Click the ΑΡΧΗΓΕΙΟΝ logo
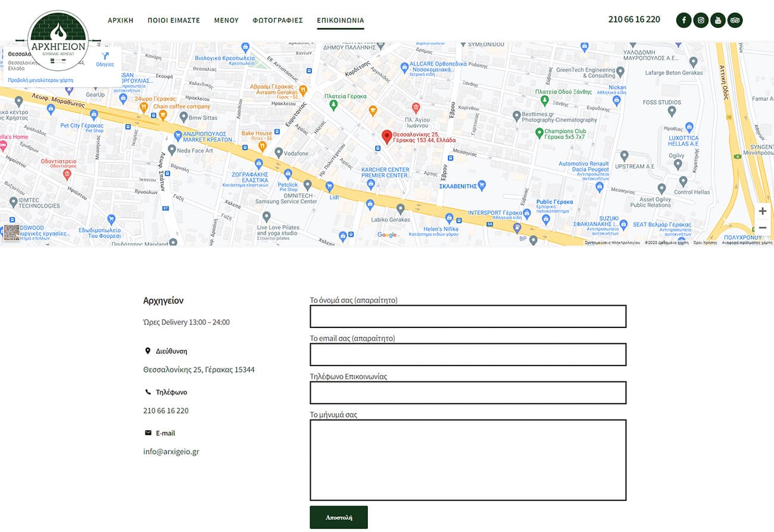This screenshot has width=774, height=532. tap(58, 40)
